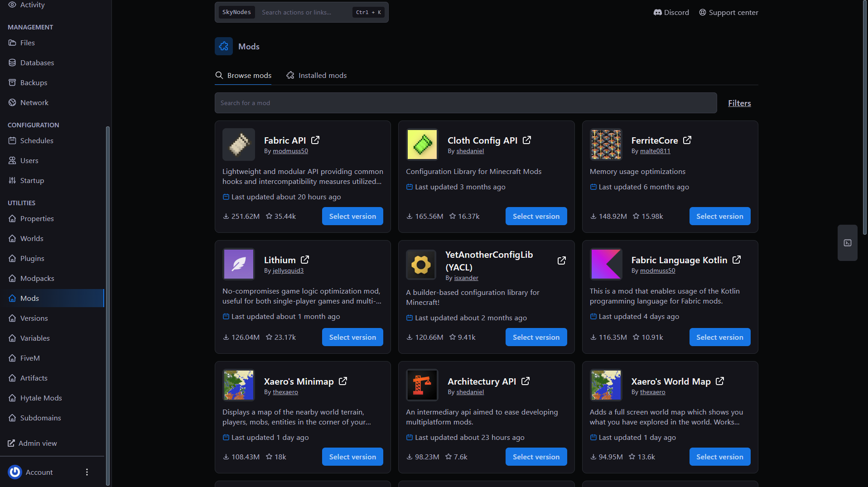Select version for Architectury API
The width and height of the screenshot is (868, 487).
click(x=536, y=457)
